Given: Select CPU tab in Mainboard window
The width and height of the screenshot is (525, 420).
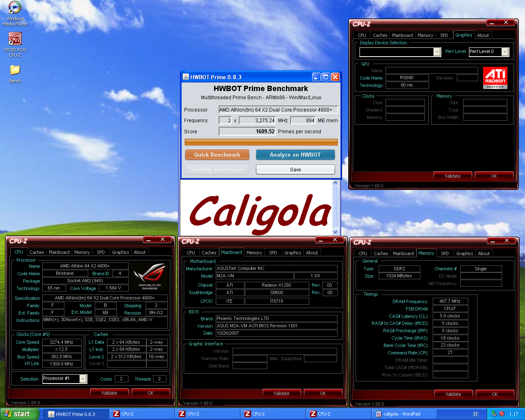Looking at the screenshot, I should (191, 253).
